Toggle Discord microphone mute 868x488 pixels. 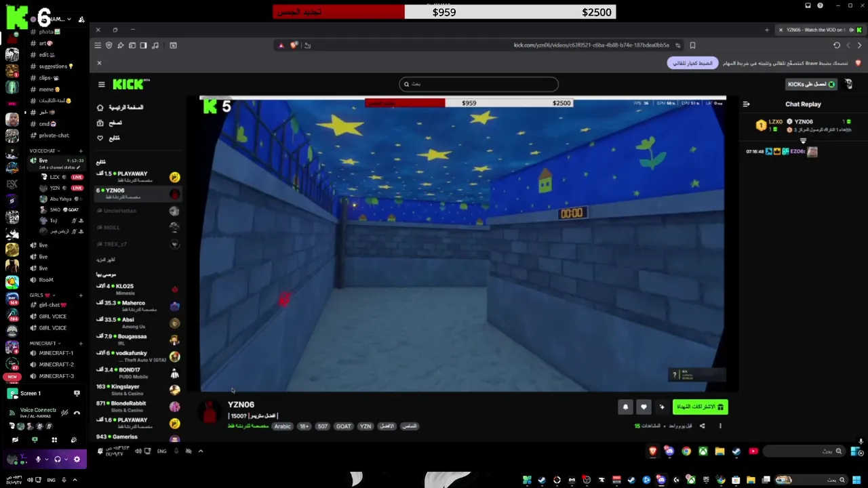[x=38, y=459]
